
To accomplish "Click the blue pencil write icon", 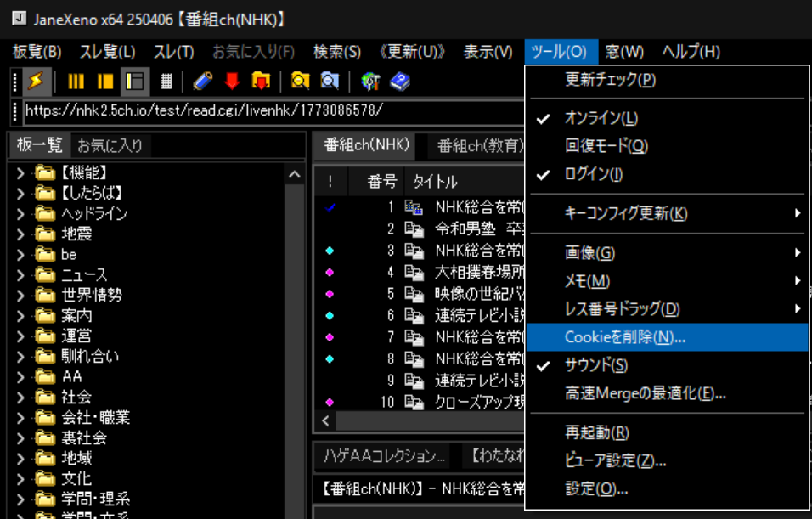I will 202,81.
